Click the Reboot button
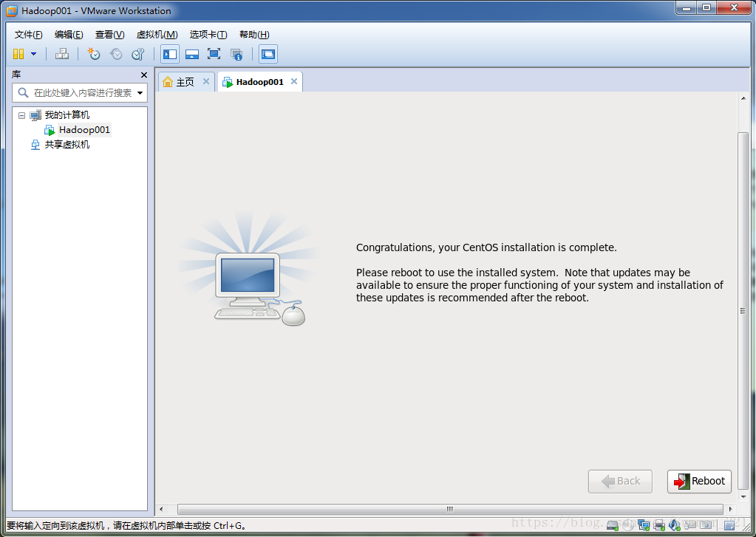 pyautogui.click(x=699, y=481)
